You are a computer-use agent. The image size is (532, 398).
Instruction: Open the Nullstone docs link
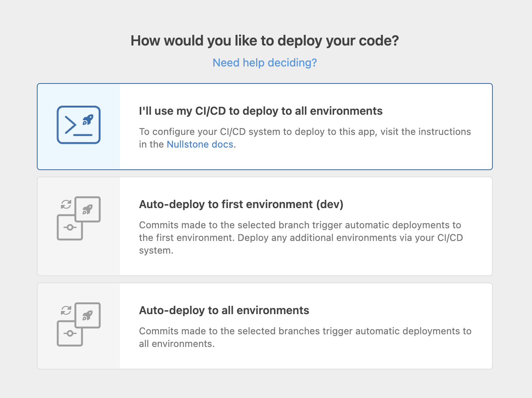tap(199, 144)
